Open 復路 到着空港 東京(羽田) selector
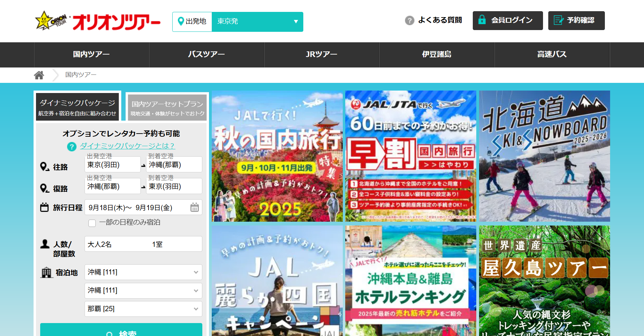This screenshot has height=336, width=644. (x=174, y=186)
